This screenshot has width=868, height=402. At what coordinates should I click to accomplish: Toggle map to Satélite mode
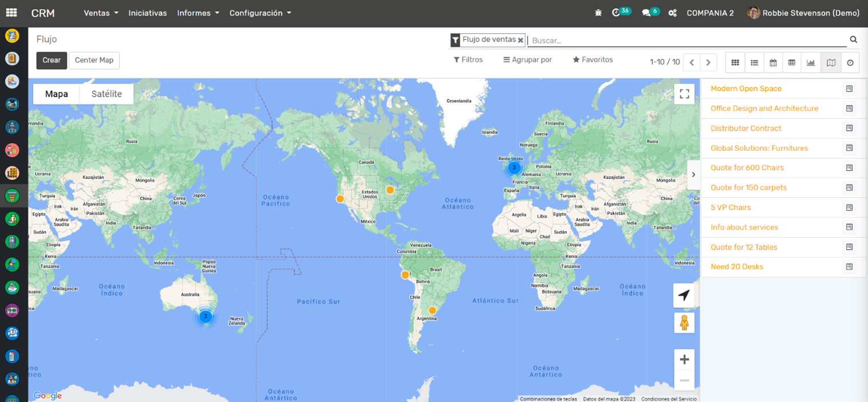coord(106,94)
